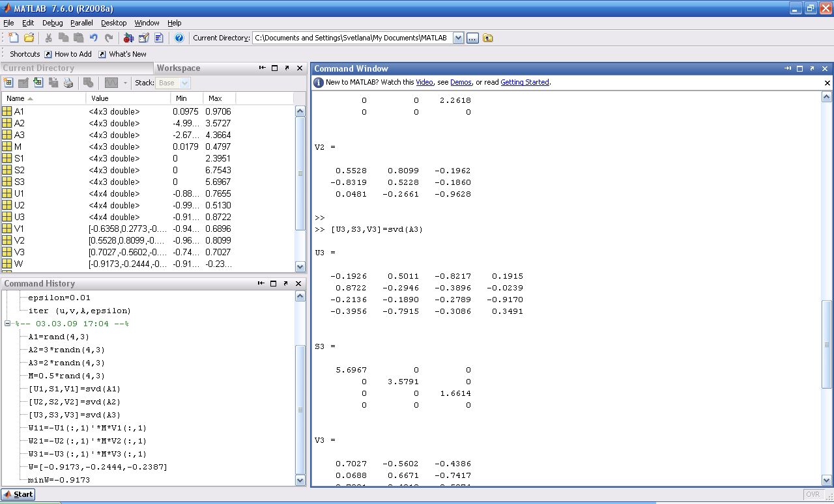Maximize the Workspace panel
834x504 pixels.
[x=274, y=68]
